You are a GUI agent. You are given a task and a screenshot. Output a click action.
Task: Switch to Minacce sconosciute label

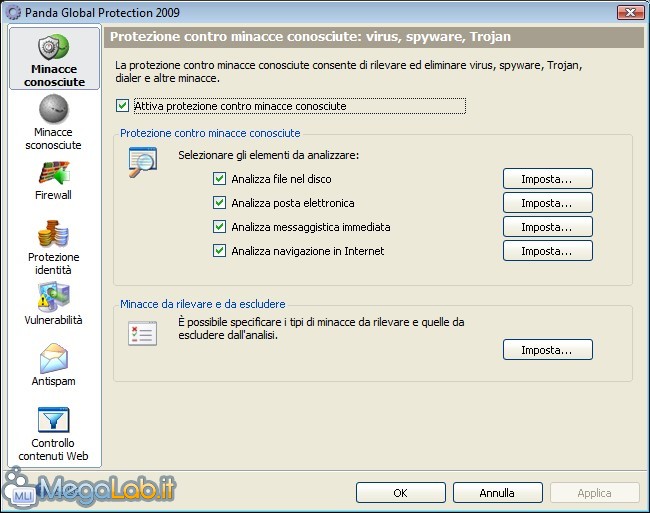tap(53, 138)
